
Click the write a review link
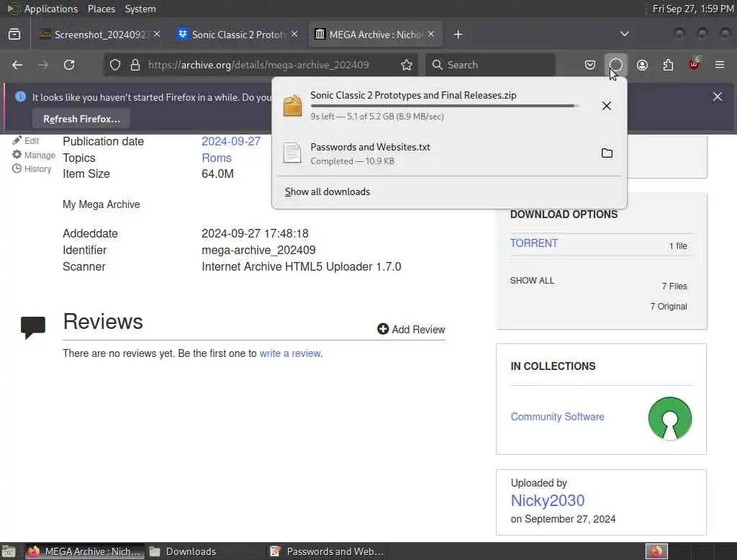tap(290, 353)
